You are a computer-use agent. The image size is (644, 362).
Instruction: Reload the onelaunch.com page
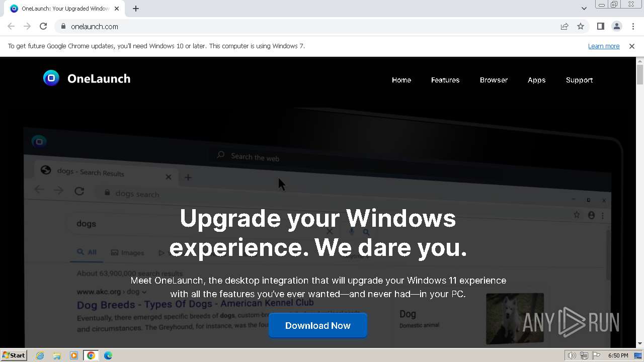click(43, 26)
